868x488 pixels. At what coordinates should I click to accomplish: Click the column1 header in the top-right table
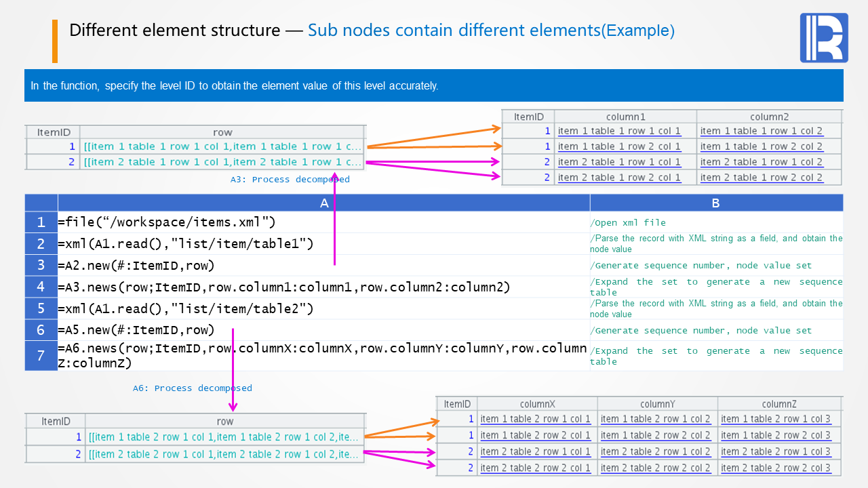(625, 117)
